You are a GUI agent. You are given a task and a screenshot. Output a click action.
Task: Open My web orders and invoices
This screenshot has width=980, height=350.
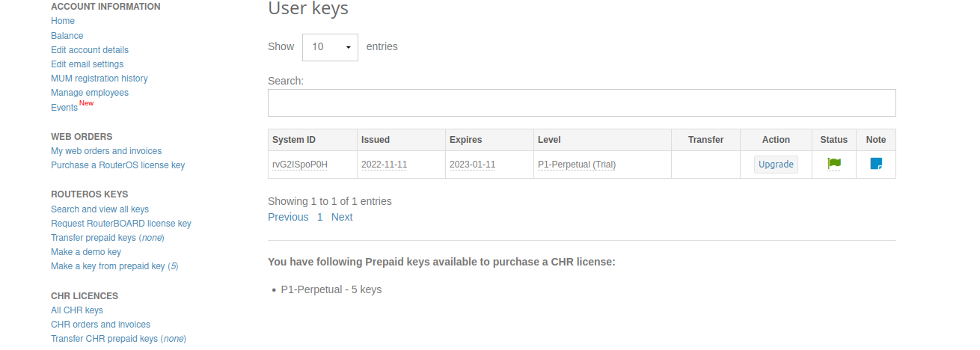click(x=106, y=151)
